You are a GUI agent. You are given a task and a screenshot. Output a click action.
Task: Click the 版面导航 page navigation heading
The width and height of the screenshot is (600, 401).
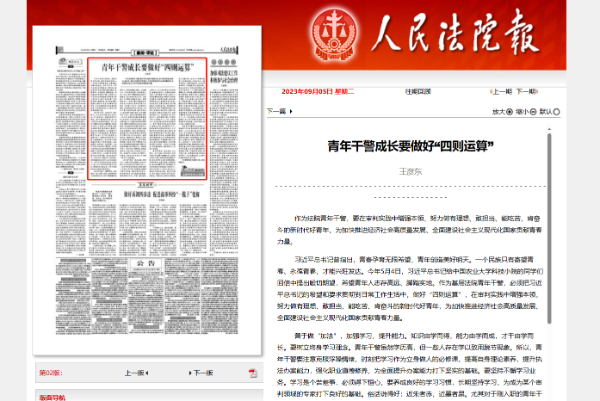[27, 395]
